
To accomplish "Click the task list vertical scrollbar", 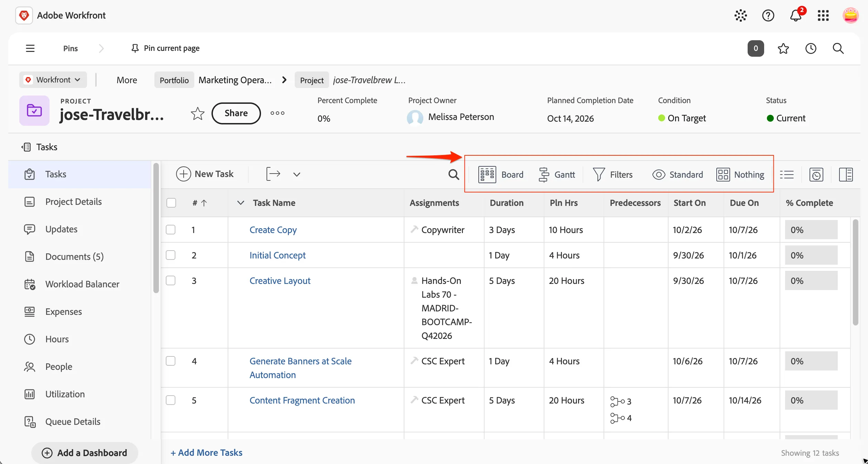I will tap(855, 272).
